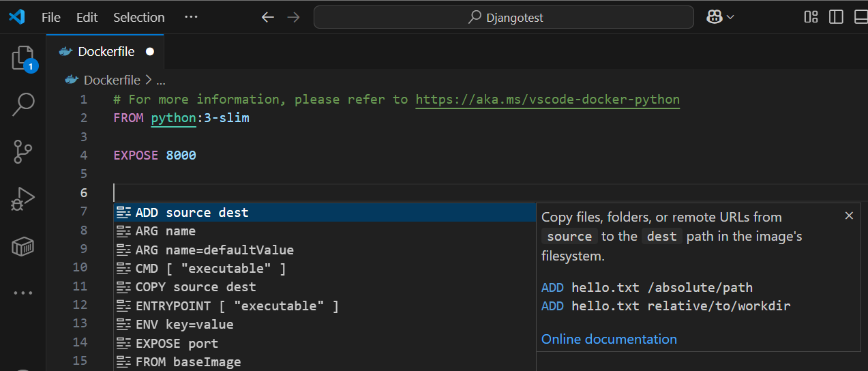Close the suggestion details pane

point(849,216)
